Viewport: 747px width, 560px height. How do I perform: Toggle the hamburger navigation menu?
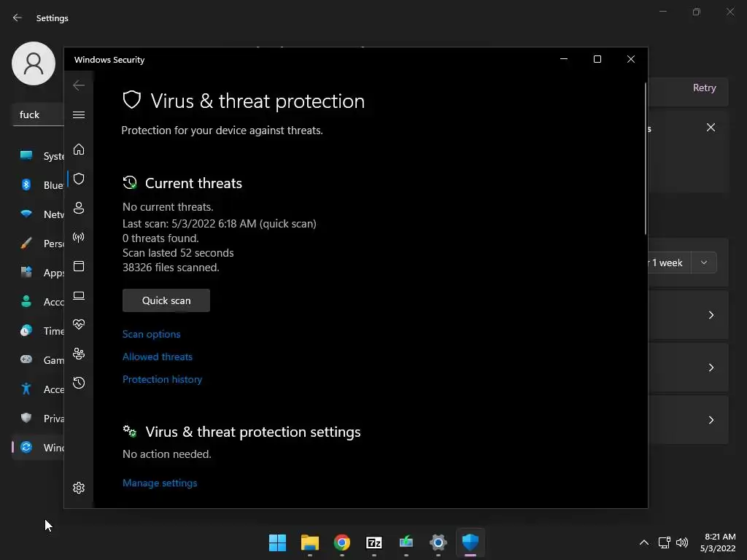[79, 114]
